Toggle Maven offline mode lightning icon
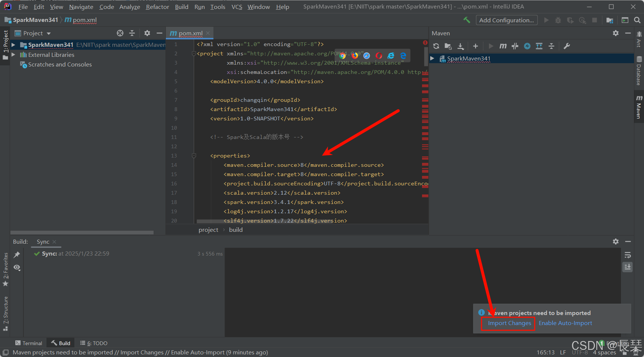The width and height of the screenshot is (644, 357). point(527,46)
